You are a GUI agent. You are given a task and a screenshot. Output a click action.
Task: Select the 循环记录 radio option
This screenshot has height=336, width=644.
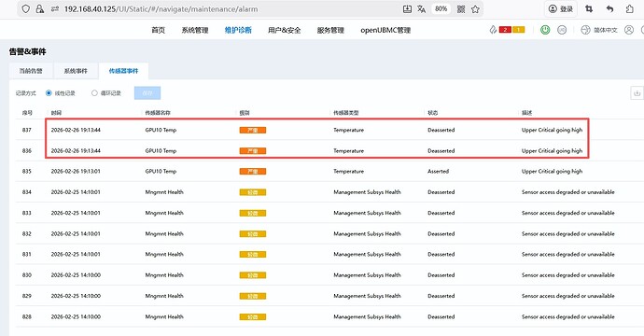pyautogui.click(x=94, y=92)
